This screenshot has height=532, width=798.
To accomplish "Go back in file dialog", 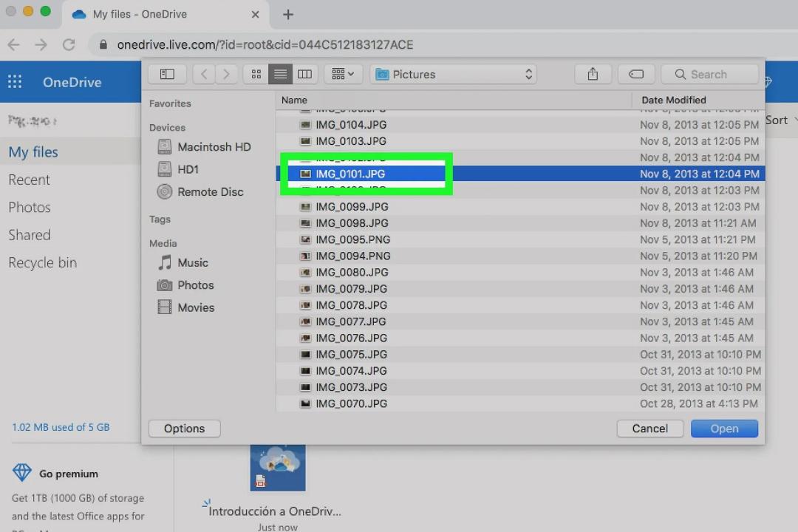I will [204, 75].
